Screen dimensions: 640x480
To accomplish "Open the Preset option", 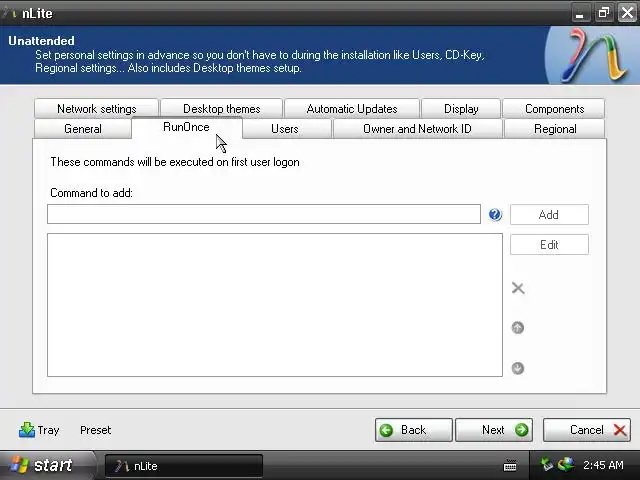I will pos(96,430).
